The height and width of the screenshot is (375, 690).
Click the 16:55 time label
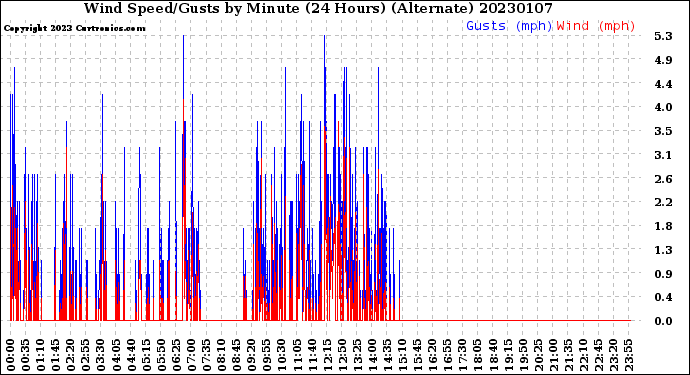click(448, 355)
